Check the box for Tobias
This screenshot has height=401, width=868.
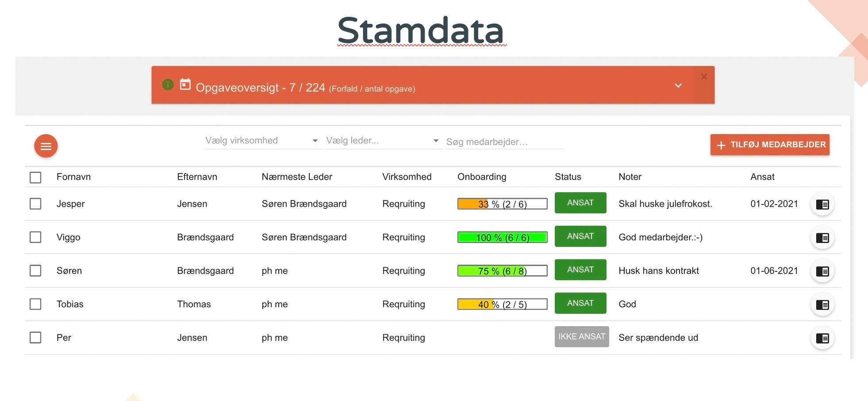click(x=35, y=304)
